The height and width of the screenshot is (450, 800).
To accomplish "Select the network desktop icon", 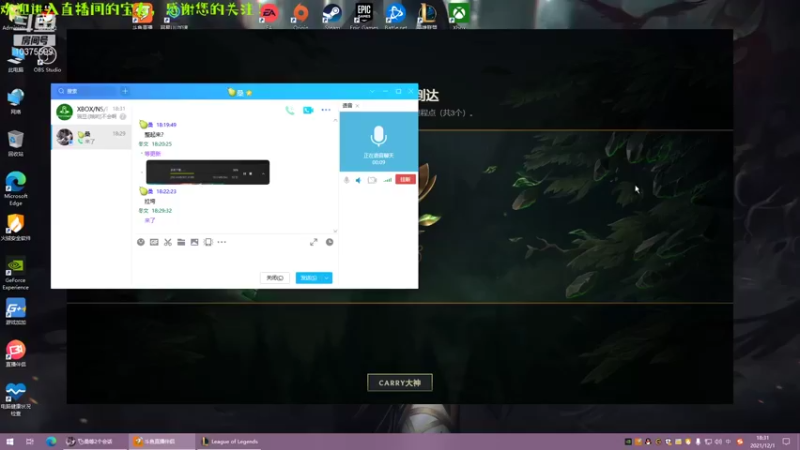I will pos(16,101).
